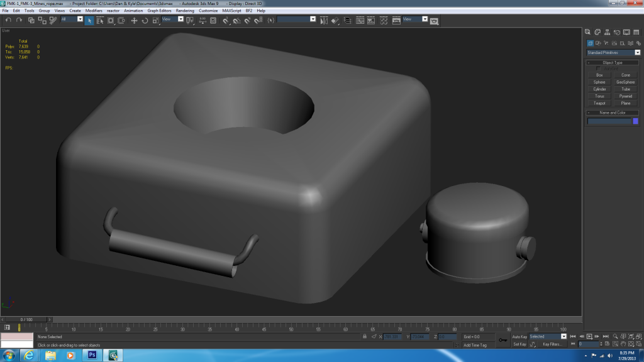Toggle the selection lock padlock
The height and width of the screenshot is (362, 644).
[365, 336]
